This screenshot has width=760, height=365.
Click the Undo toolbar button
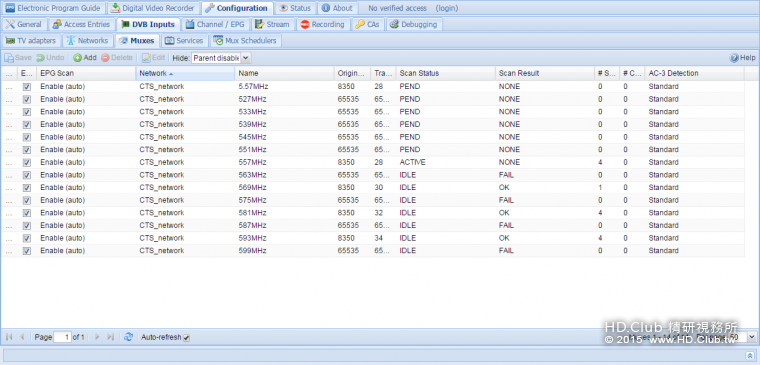pos(50,58)
